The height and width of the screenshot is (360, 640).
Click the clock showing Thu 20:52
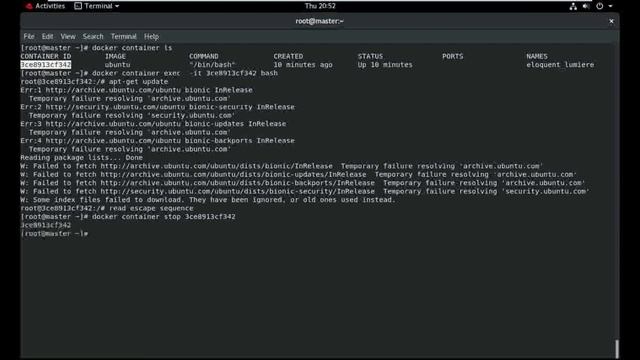pyautogui.click(x=320, y=6)
